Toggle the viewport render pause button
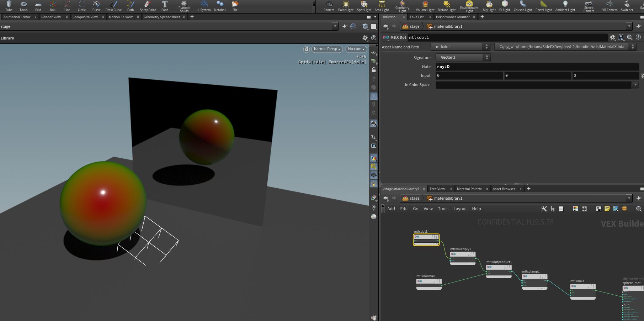Viewport: 644px width, 321px height. coord(374,146)
